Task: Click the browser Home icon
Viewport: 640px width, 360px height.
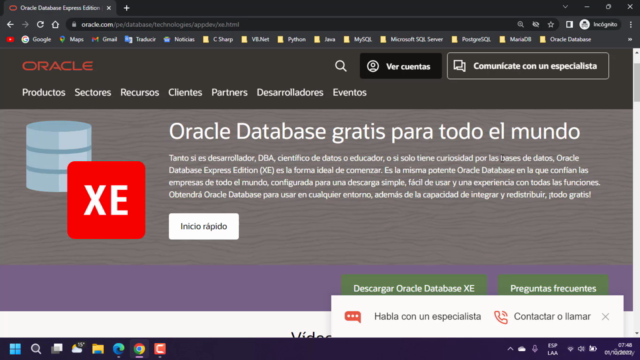Action: click(55, 24)
